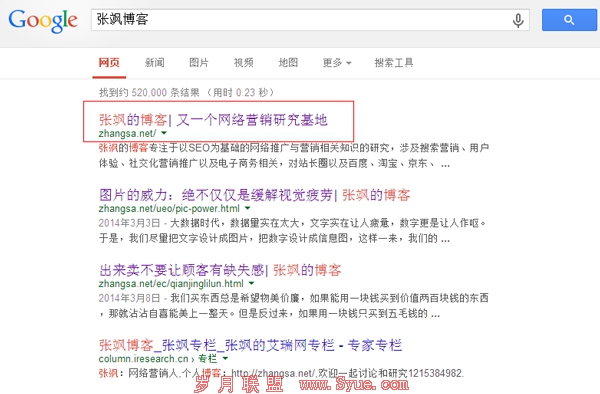The width and height of the screenshot is (600, 394).
Task: Expand the 更多 dropdown menu
Action: tap(337, 63)
